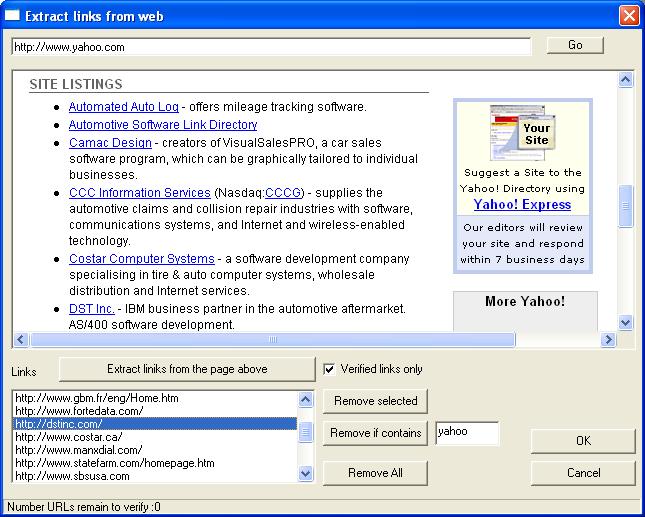
Task: Click the filter text field containing yahoo
Action: click(x=467, y=432)
